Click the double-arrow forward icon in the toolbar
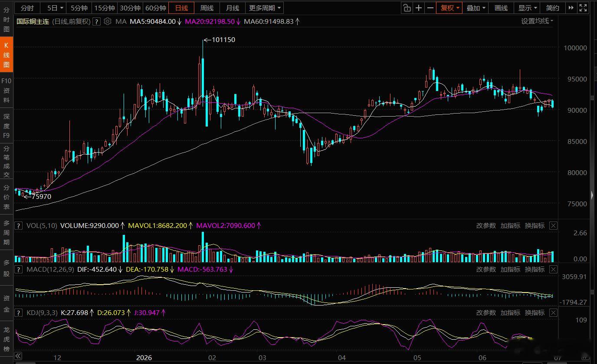This screenshot has width=597, height=364. (x=571, y=8)
